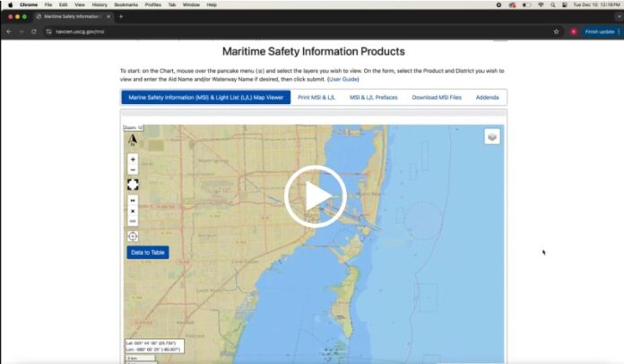Open the map layers pancake menu
This screenshot has height=364, width=624.
[x=492, y=136]
